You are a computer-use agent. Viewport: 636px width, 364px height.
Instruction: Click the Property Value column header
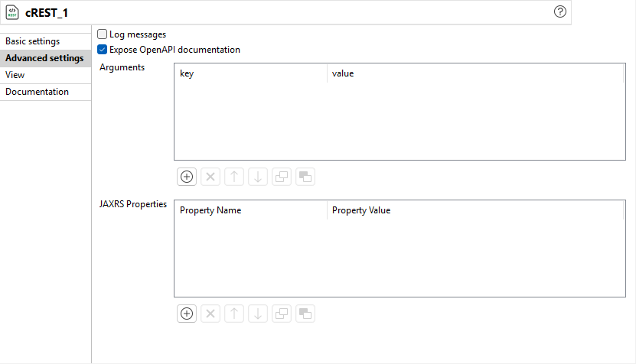pos(475,210)
